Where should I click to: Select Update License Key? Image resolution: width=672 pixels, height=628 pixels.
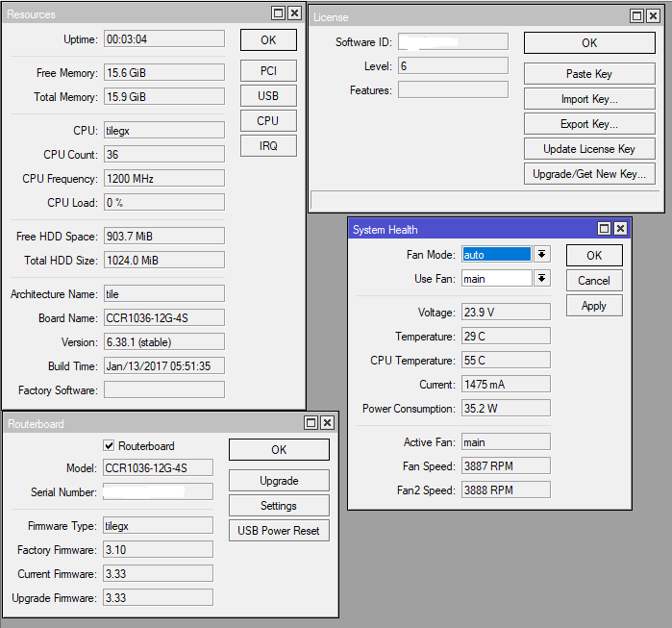[589, 149]
